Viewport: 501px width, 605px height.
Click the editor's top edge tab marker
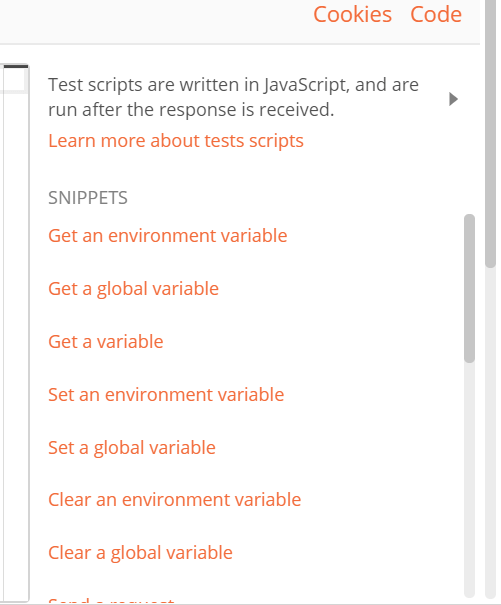point(16,67)
